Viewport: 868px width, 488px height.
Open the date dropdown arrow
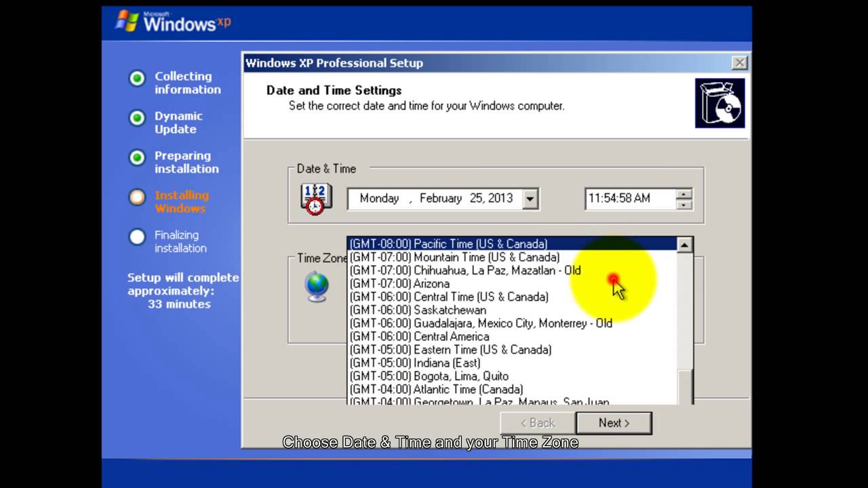[530, 199]
